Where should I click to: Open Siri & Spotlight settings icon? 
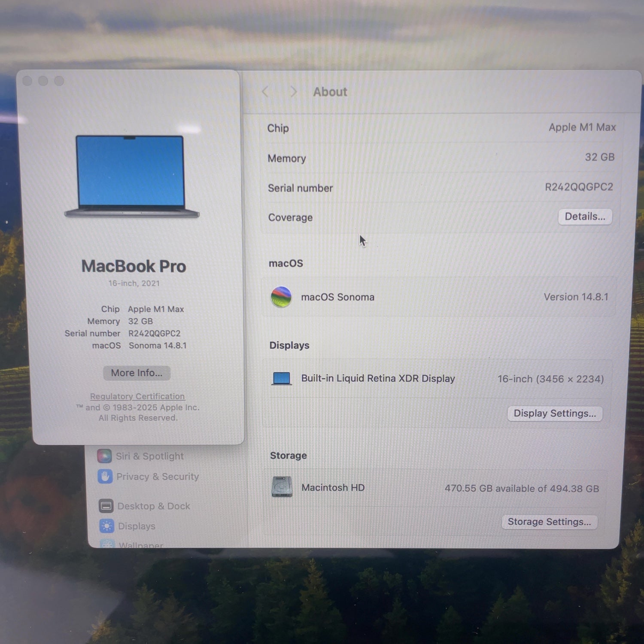104,456
